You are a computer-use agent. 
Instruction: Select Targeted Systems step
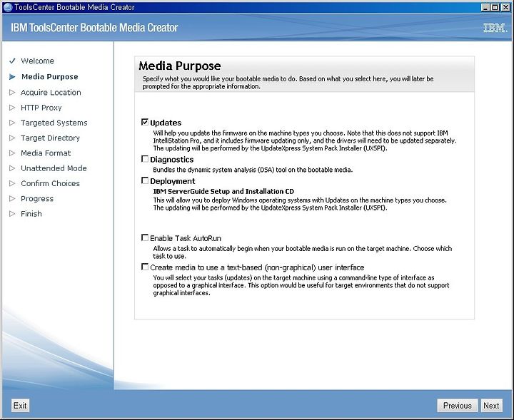click(54, 123)
